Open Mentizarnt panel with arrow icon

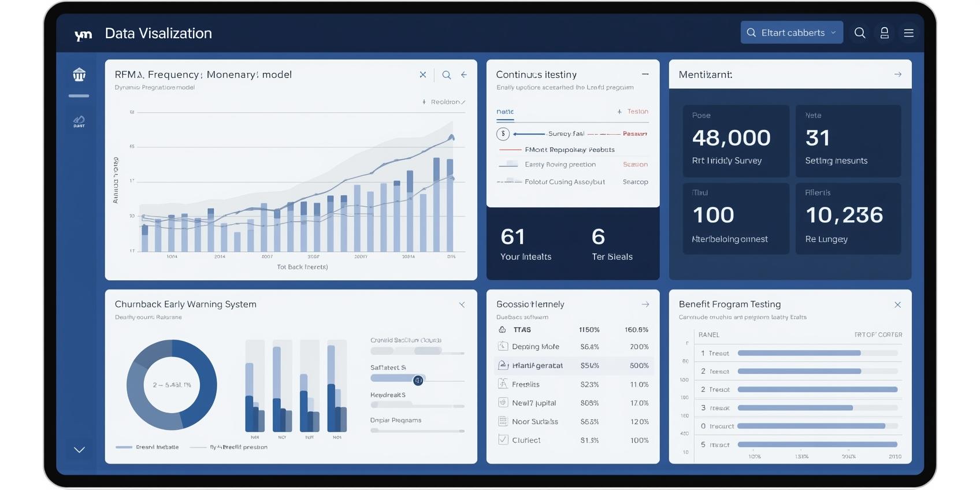click(897, 75)
